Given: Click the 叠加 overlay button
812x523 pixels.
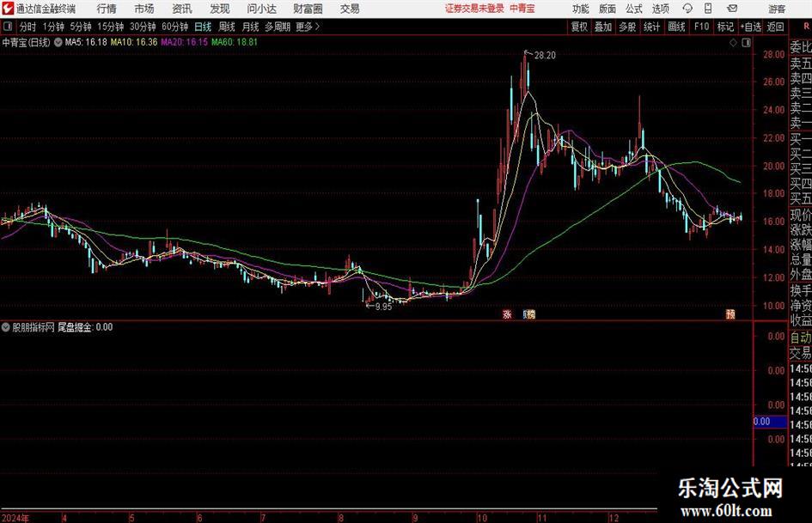Looking at the screenshot, I should point(603,27).
